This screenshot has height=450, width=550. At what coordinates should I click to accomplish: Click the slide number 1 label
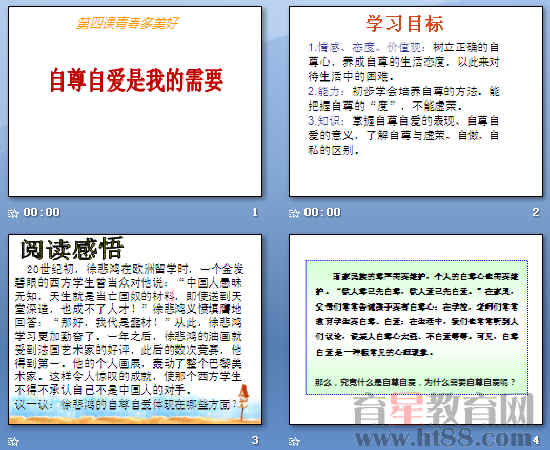(x=255, y=212)
